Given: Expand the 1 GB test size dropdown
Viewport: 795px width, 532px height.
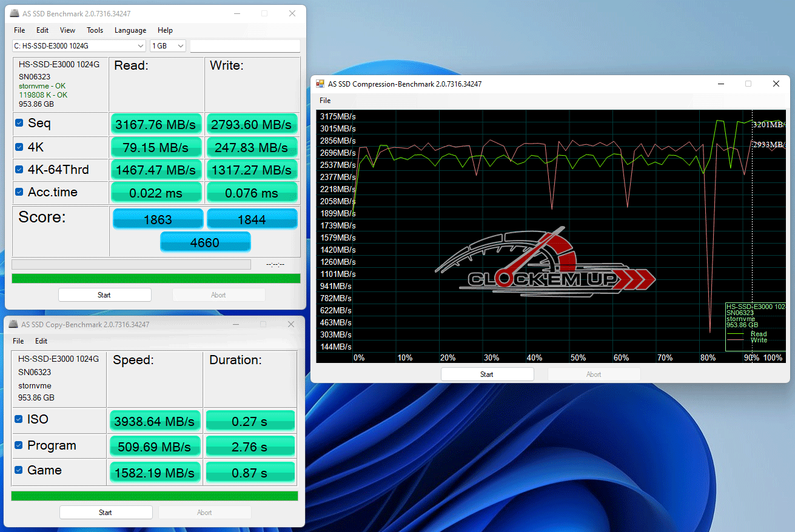Looking at the screenshot, I should pyautogui.click(x=168, y=46).
